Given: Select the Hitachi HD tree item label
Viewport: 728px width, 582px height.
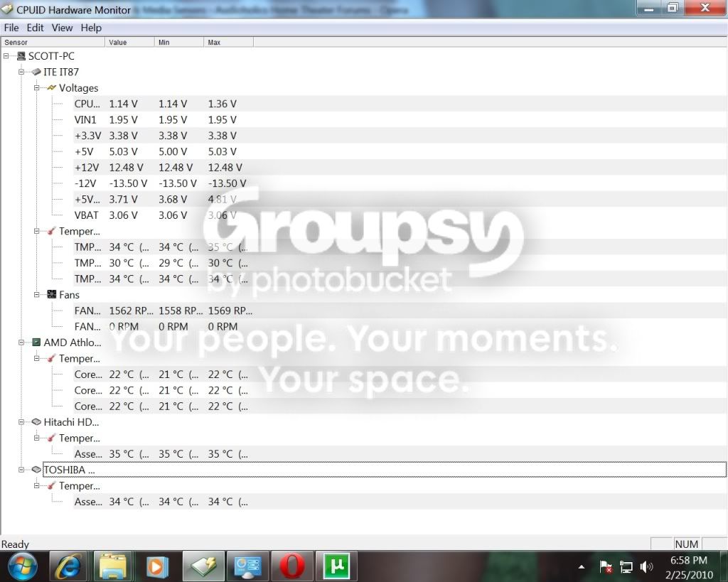Looking at the screenshot, I should pyautogui.click(x=71, y=422).
